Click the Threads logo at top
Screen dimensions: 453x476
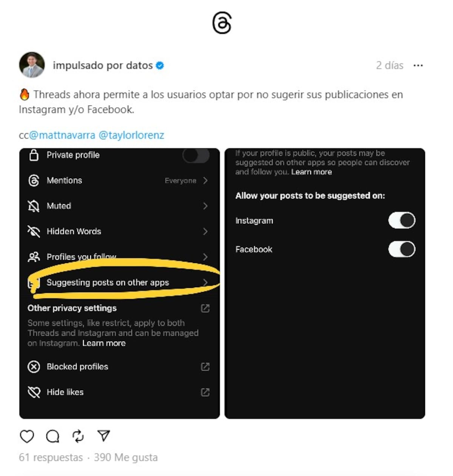[x=222, y=23]
